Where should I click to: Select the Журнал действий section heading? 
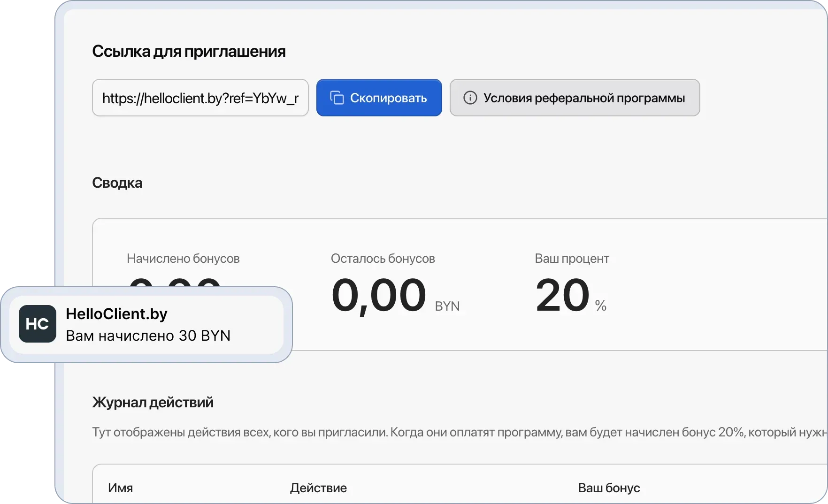click(153, 402)
